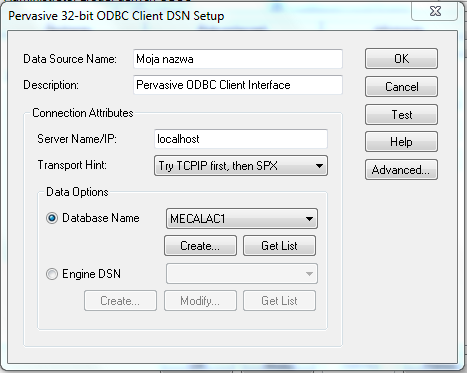Open the Help button
The height and width of the screenshot is (373, 467).
(401, 142)
